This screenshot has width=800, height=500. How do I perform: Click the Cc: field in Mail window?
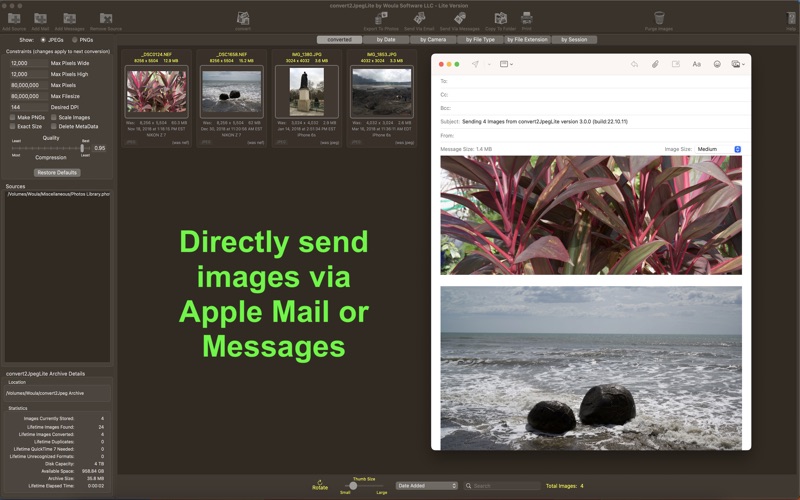pyautogui.click(x=591, y=94)
